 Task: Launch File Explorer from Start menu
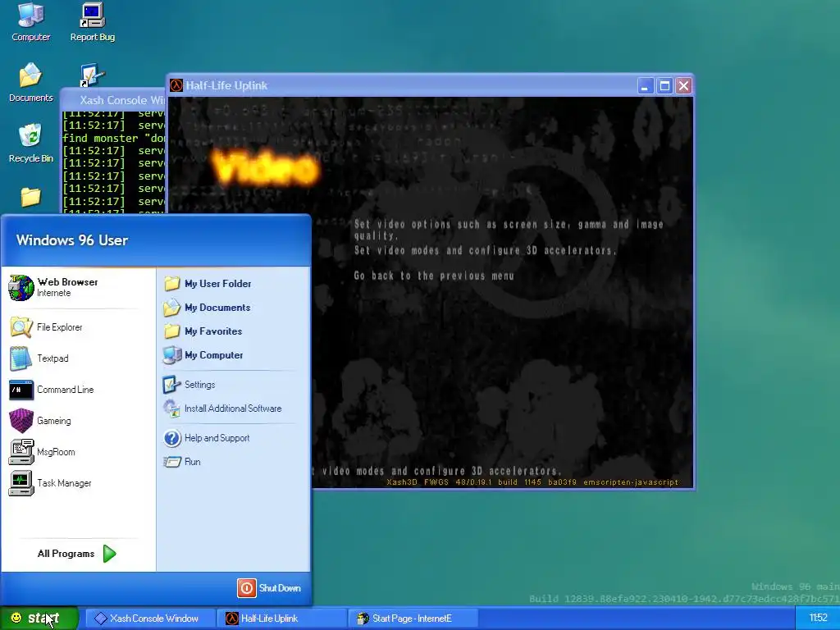tap(21, 327)
